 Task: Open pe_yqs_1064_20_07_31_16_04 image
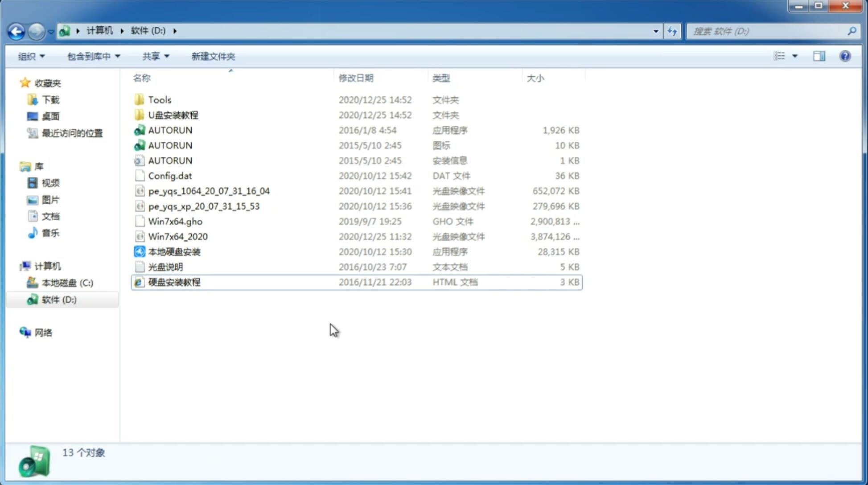209,191
